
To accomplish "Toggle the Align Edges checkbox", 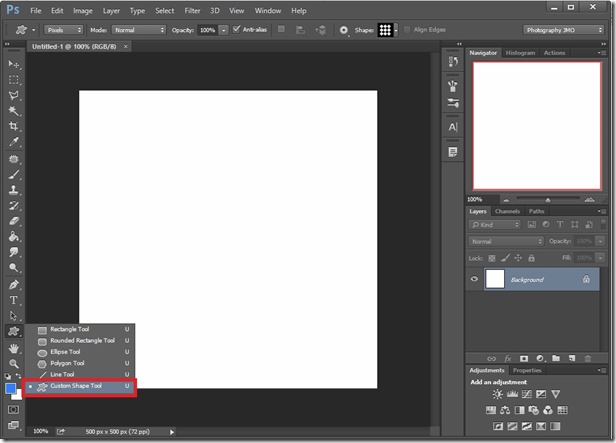I will click(407, 29).
